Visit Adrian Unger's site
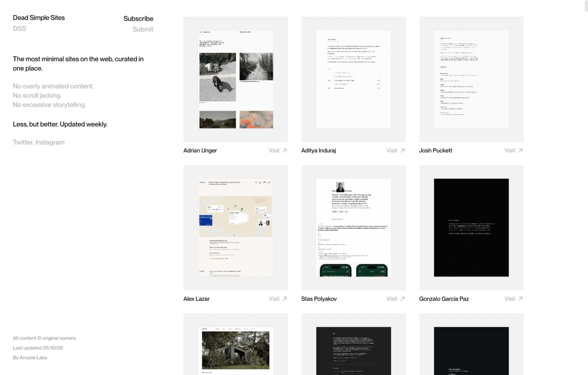 point(278,150)
